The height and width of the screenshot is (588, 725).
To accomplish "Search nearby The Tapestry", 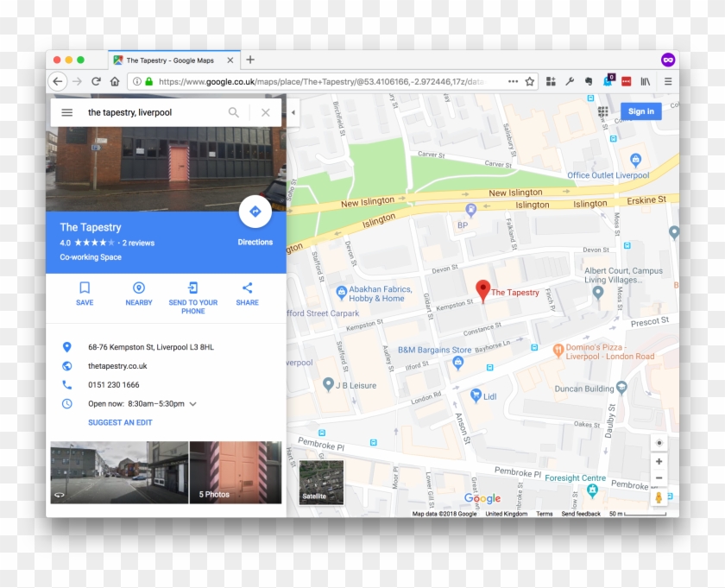I will 138,293.
